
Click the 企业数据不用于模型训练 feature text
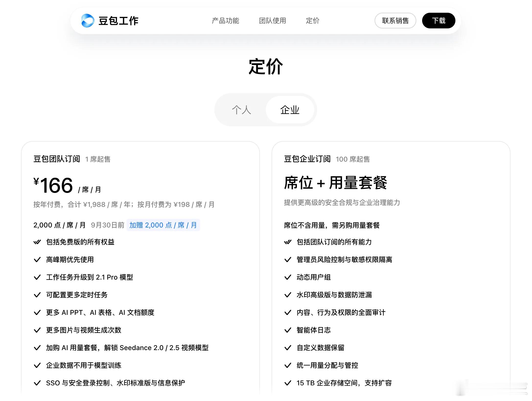[x=84, y=366]
